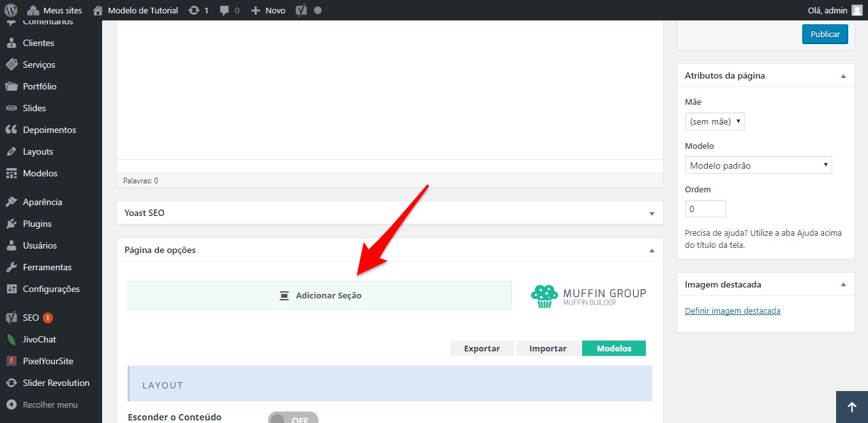Click the Publicar button
868x423 pixels.
825,35
